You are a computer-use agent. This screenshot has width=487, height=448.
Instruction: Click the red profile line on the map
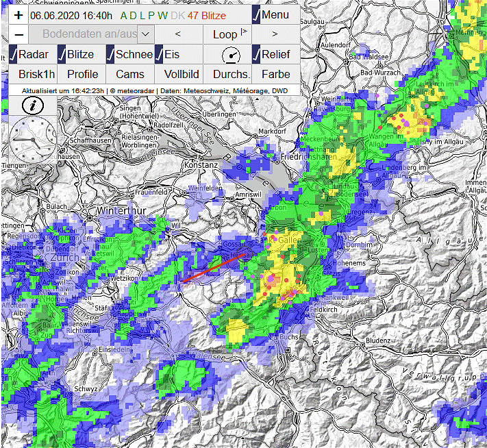click(214, 268)
